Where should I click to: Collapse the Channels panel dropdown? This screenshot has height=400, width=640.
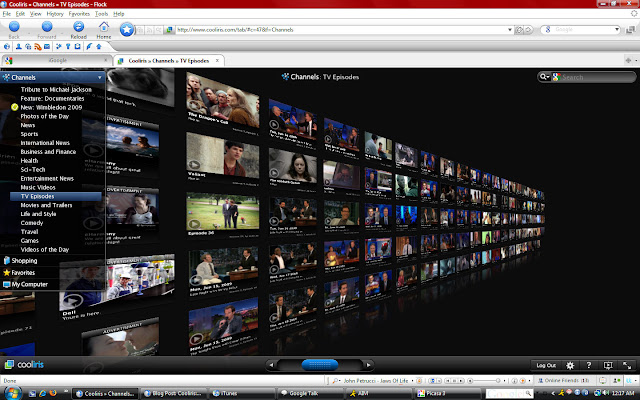[100, 77]
